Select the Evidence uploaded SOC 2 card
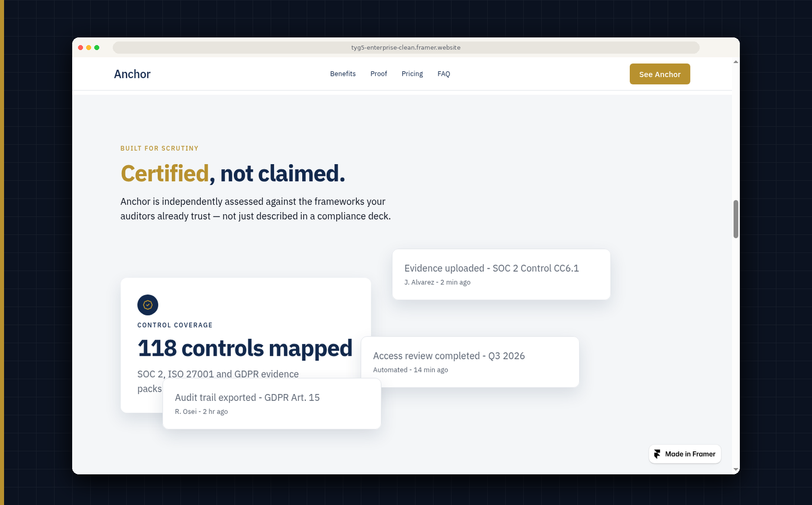The width and height of the screenshot is (812, 505). click(x=501, y=274)
